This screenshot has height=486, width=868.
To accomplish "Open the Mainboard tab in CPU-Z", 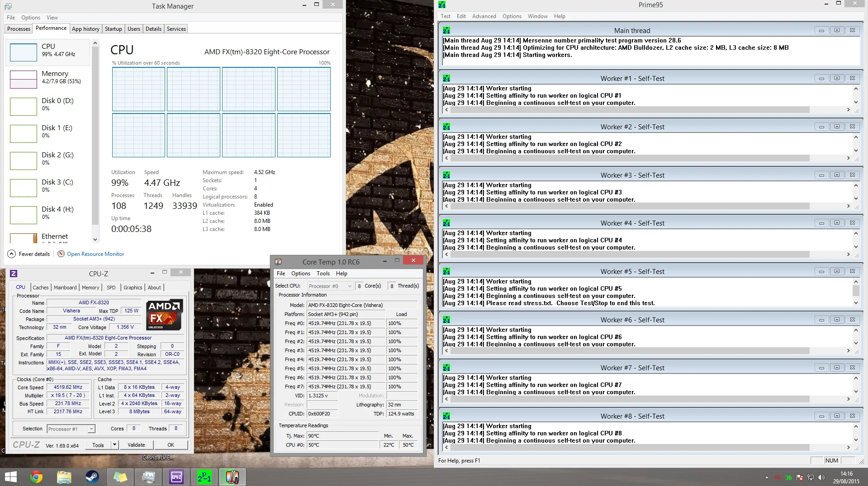I will tap(65, 288).
